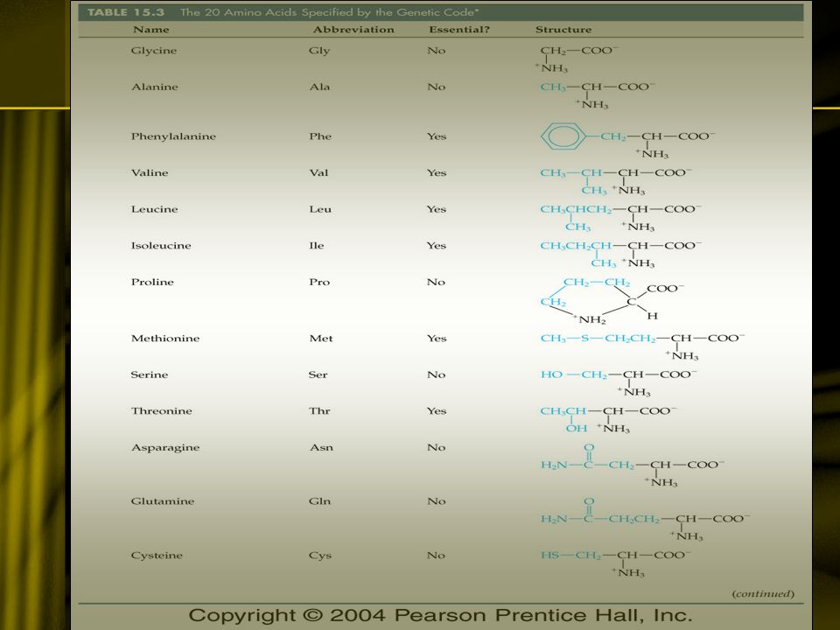The width and height of the screenshot is (840, 630).
Task: Select the abbreviation 'Ala'
Action: click(x=319, y=87)
